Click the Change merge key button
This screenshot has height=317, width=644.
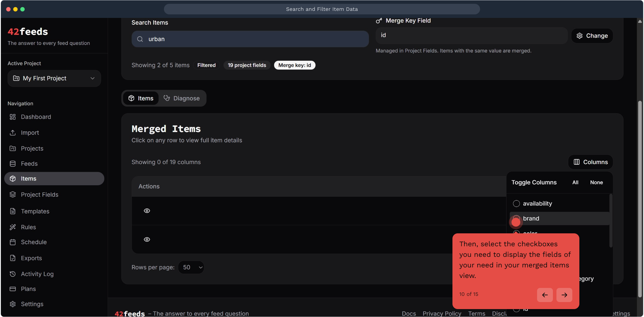point(592,36)
